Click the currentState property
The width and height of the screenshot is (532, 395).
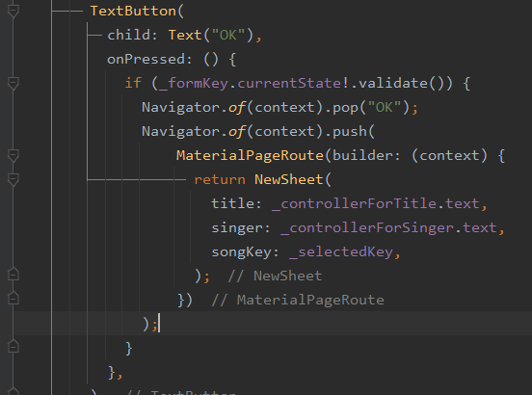pos(290,84)
